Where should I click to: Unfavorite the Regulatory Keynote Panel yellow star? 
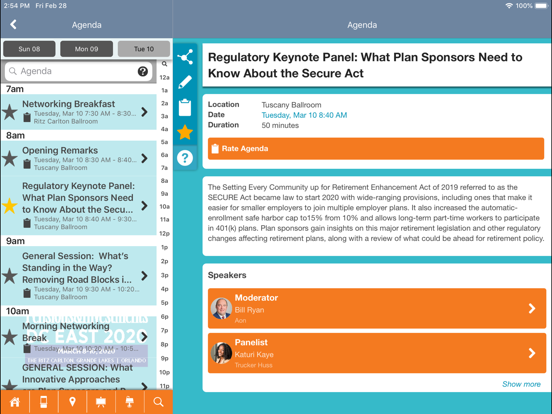(10, 206)
